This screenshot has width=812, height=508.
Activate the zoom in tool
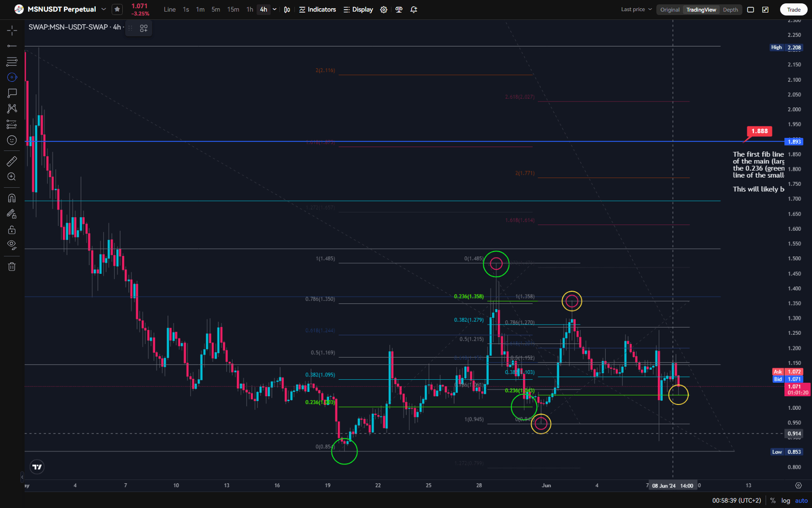click(12, 177)
